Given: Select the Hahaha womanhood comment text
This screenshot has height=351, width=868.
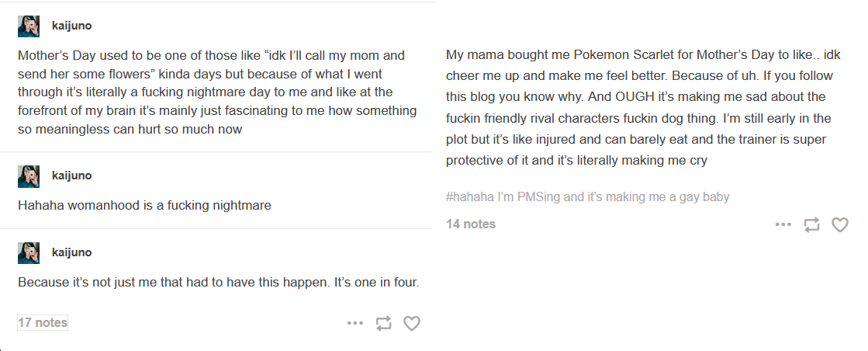Looking at the screenshot, I should pyautogui.click(x=144, y=206).
